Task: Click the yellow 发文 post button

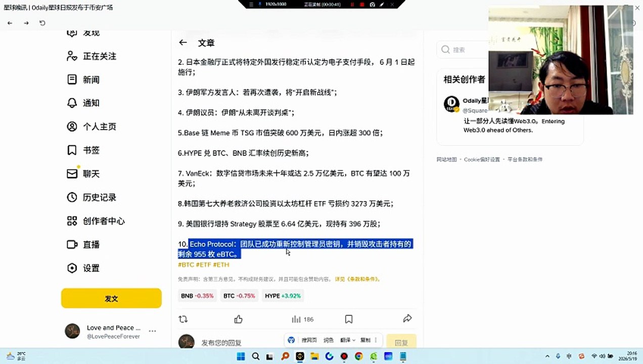Action: (x=111, y=298)
